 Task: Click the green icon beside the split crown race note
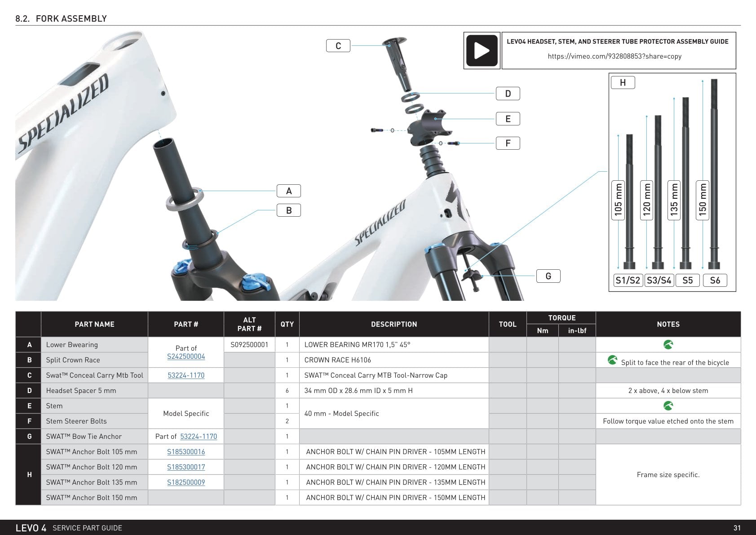click(612, 360)
